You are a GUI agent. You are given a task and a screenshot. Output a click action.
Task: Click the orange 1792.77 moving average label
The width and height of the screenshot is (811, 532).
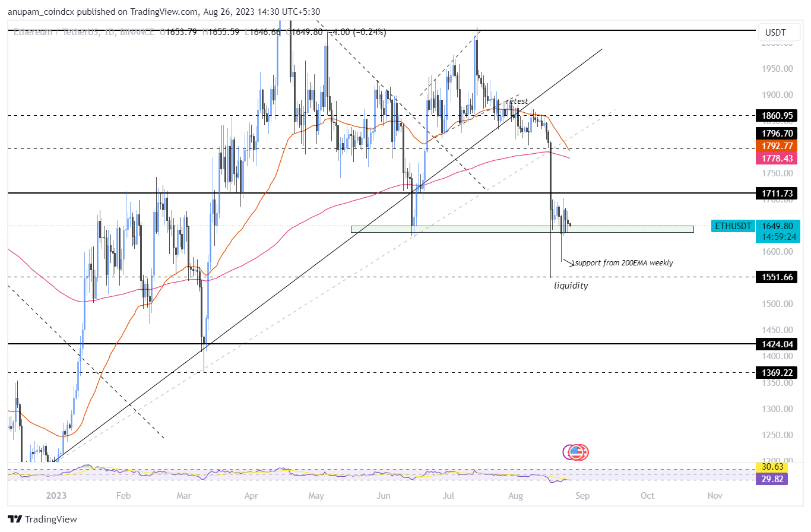click(777, 146)
